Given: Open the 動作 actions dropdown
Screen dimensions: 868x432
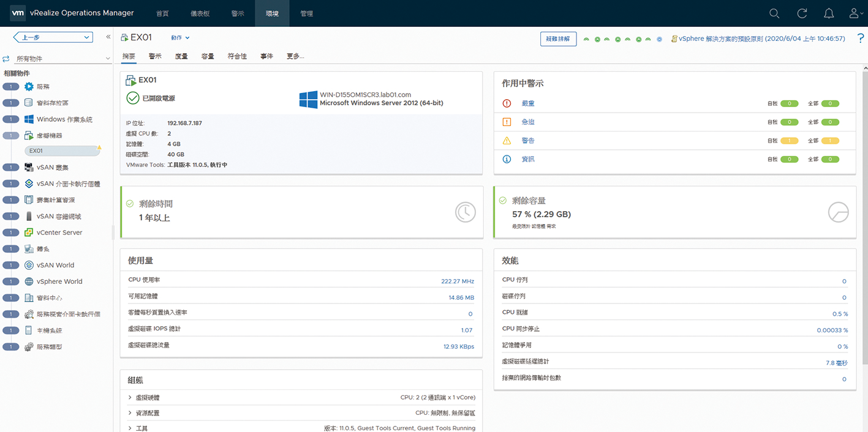Looking at the screenshot, I should tap(181, 38).
